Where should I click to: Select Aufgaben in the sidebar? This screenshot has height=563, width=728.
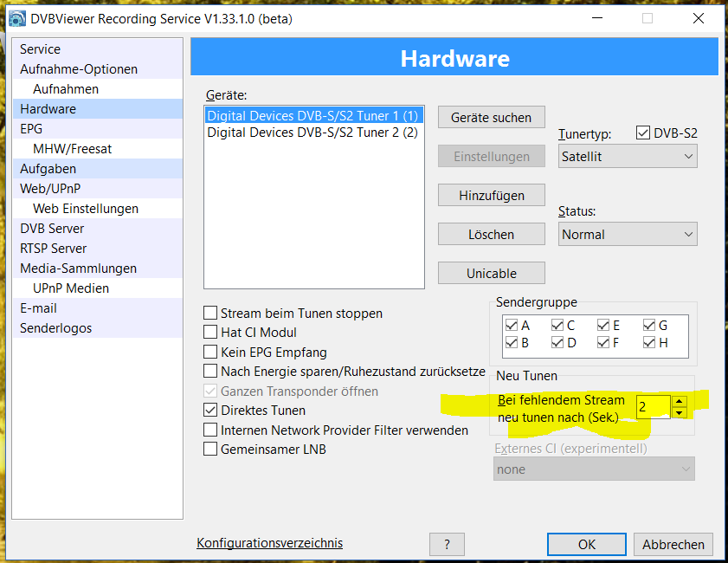point(98,169)
